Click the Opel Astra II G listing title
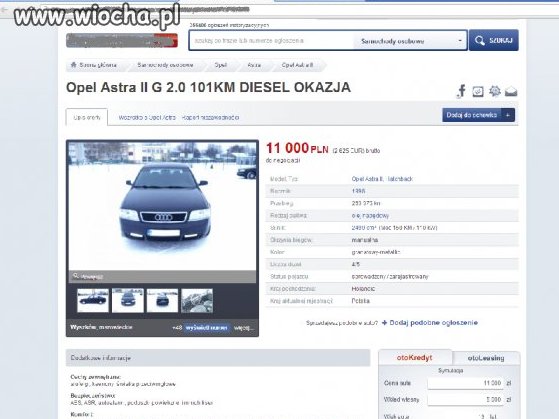 point(209,87)
